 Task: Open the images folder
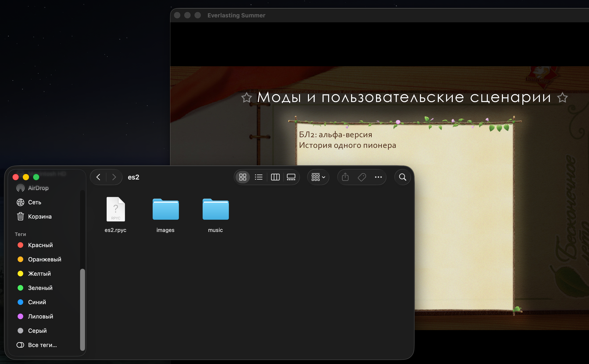(x=165, y=209)
